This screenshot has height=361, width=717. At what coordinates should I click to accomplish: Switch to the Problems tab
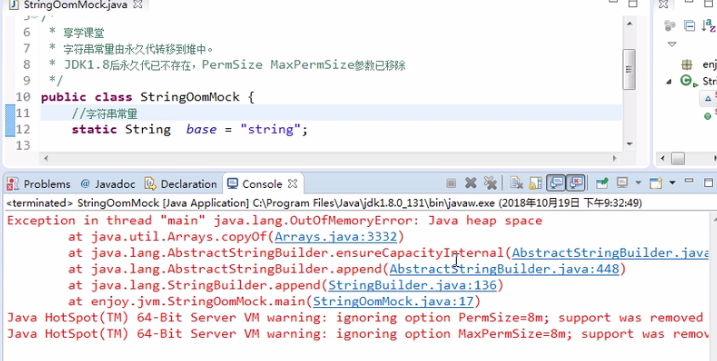click(39, 184)
